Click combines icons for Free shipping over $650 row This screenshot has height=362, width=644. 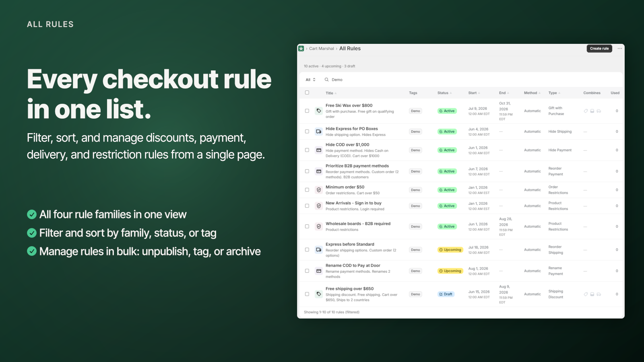point(592,294)
